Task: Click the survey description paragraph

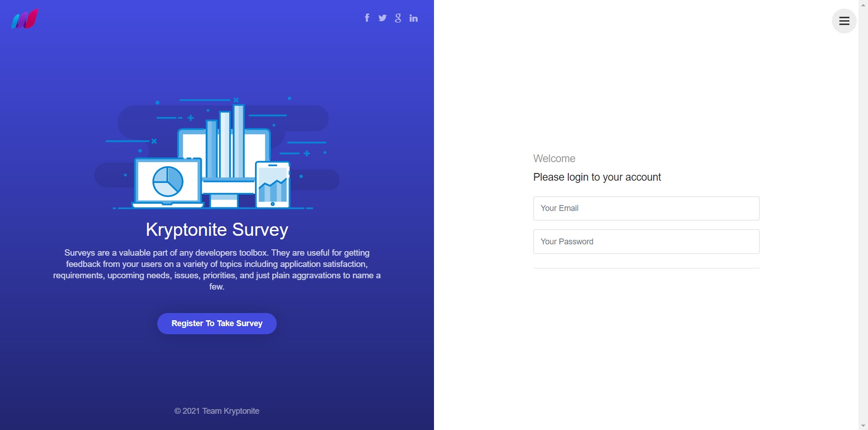Action: [217, 270]
